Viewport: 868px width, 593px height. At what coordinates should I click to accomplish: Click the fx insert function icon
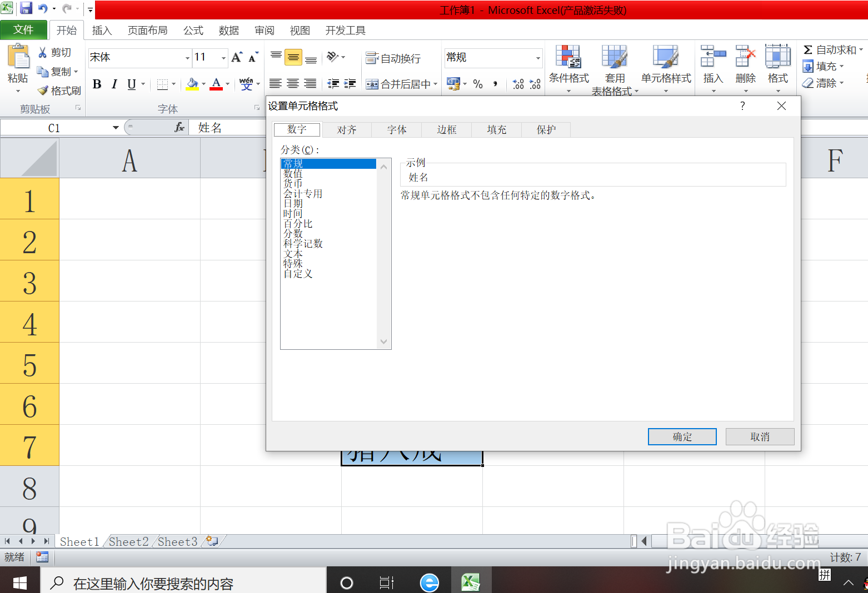click(179, 128)
